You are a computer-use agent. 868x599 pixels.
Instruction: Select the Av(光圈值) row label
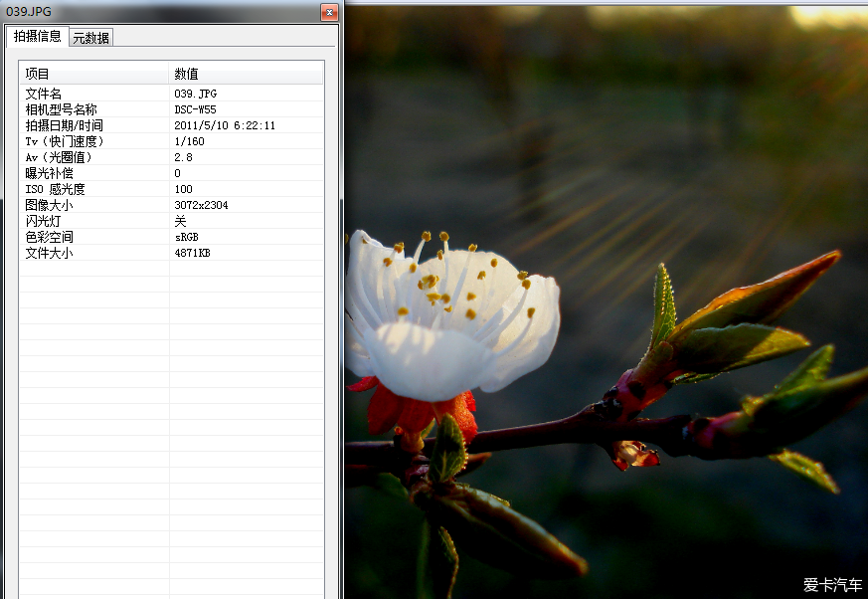pos(58,157)
